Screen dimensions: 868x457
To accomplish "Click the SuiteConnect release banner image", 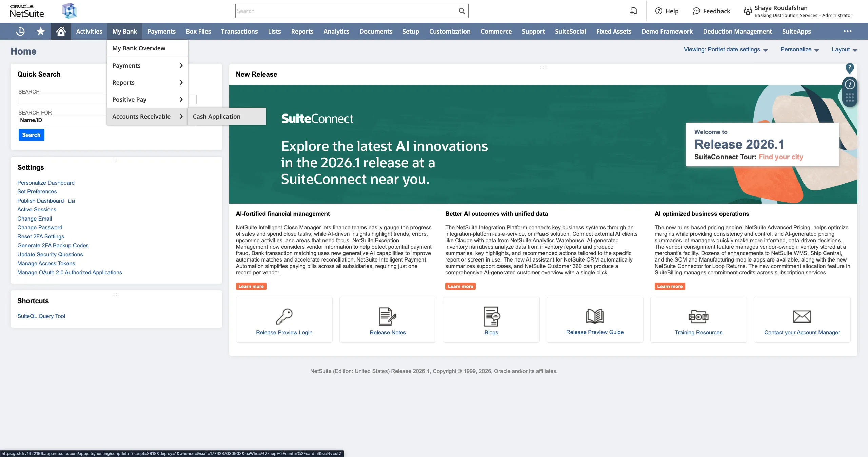I will (543, 144).
